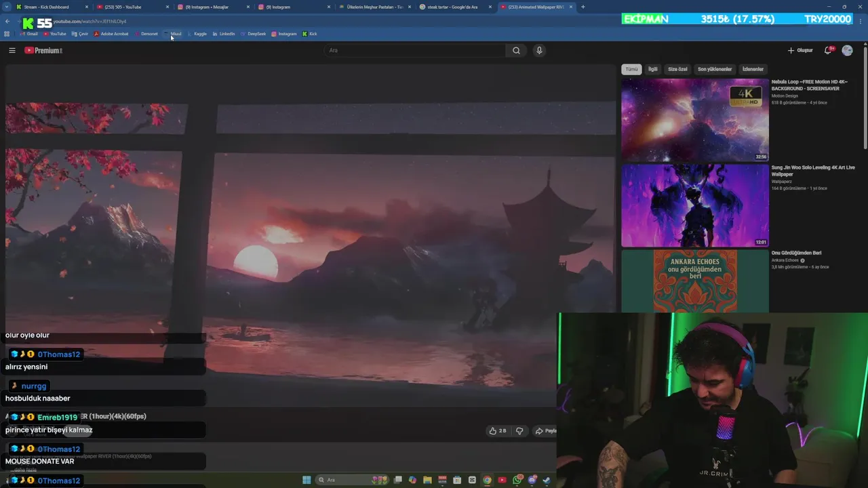Switch to Chrome on the taskbar

(x=487, y=480)
